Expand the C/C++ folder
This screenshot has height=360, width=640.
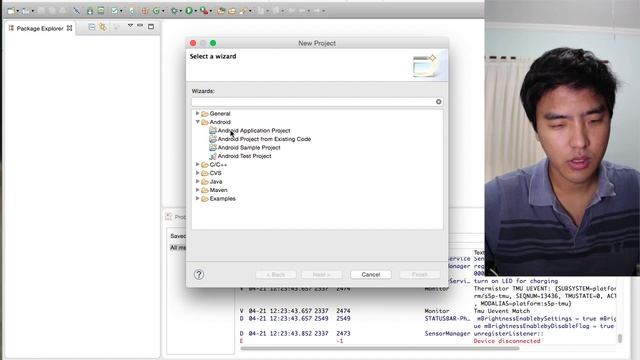tap(198, 164)
